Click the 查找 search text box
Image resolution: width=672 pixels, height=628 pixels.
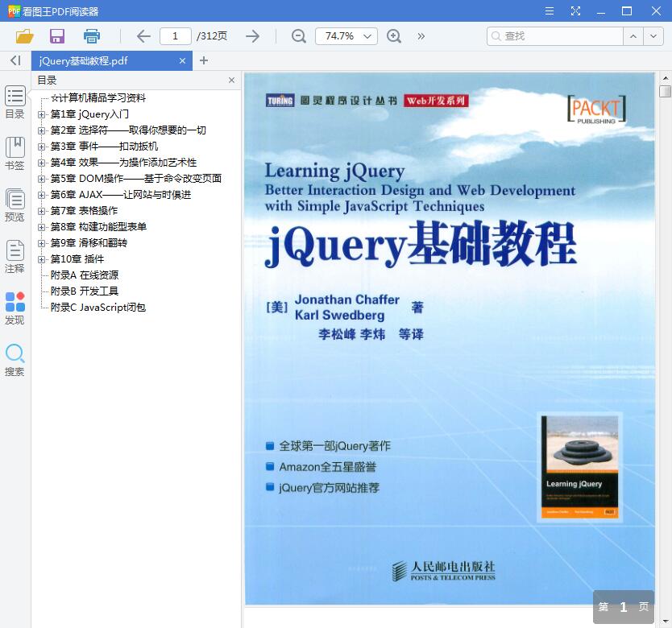tap(555, 36)
